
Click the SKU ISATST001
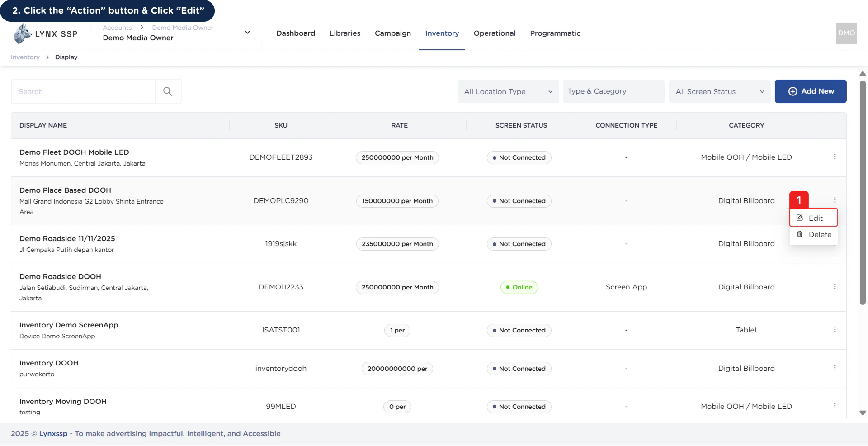click(281, 330)
